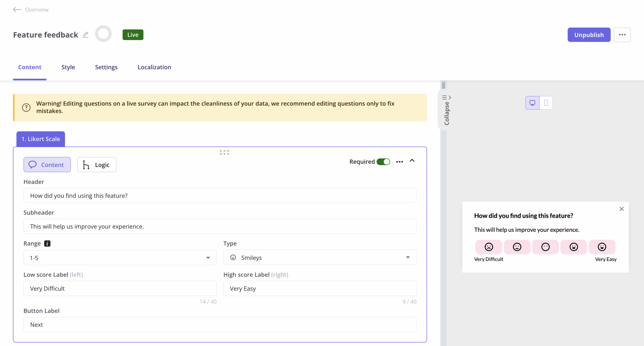Open the Type Smileys dropdown
Screen dimensions: 644x346
click(x=320, y=257)
